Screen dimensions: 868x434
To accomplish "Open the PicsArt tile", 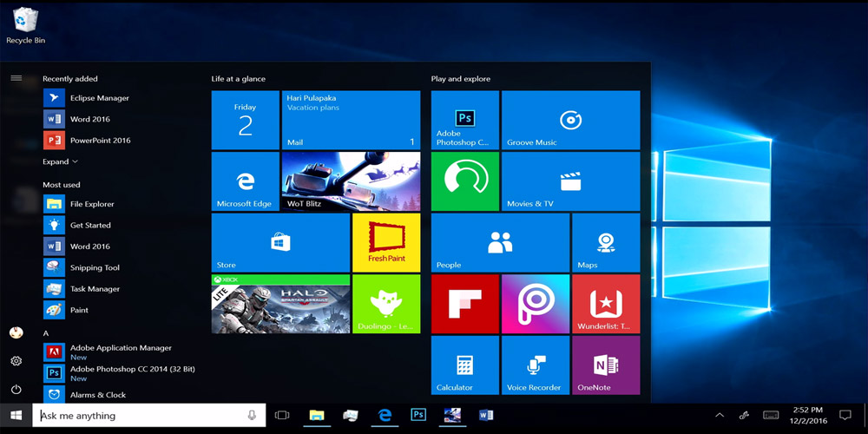I will tap(536, 304).
